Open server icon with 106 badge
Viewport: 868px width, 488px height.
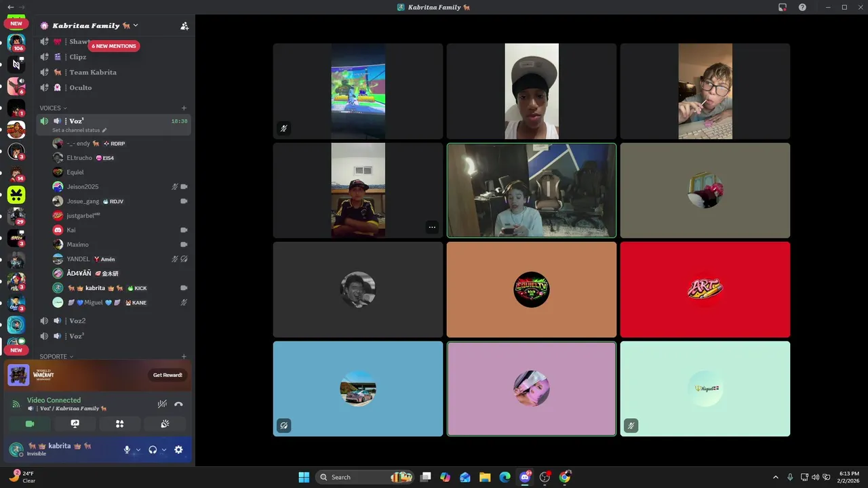coord(16,42)
